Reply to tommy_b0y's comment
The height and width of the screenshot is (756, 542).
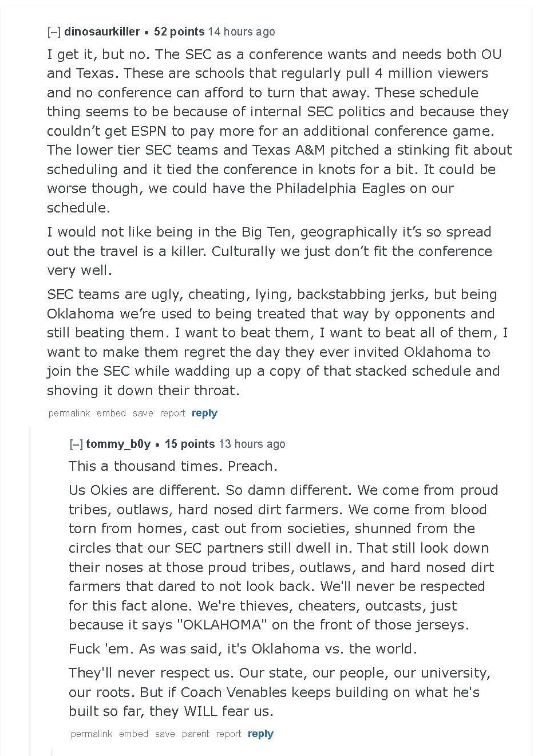click(260, 734)
